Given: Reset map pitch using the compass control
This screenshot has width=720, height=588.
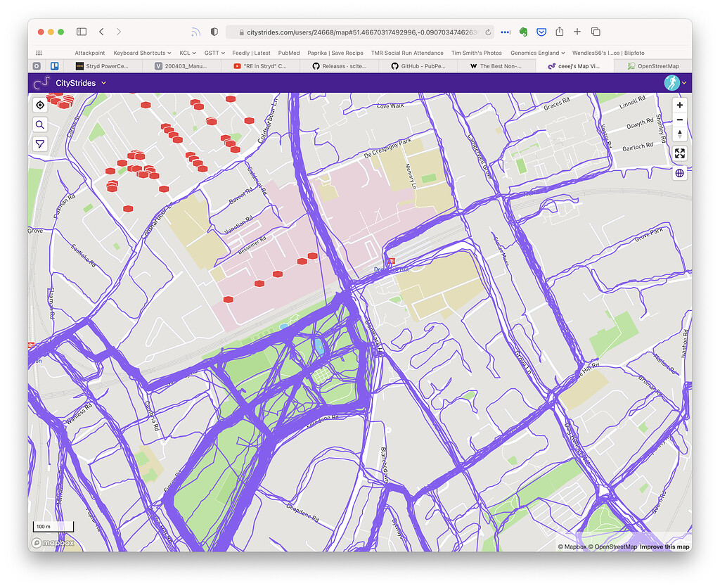Looking at the screenshot, I should click(679, 134).
